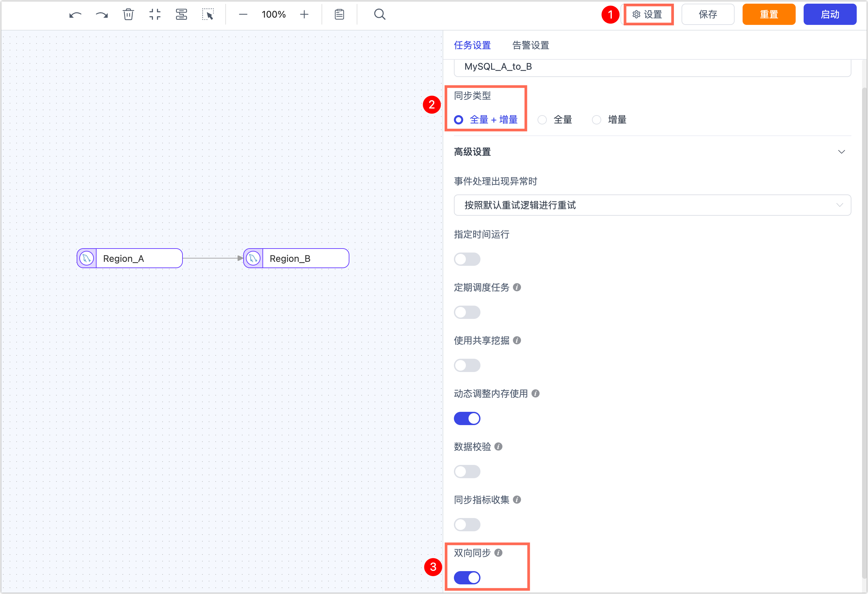Activate the marquee selection tool
Image resolution: width=868 pixels, height=594 pixels.
[x=208, y=14]
